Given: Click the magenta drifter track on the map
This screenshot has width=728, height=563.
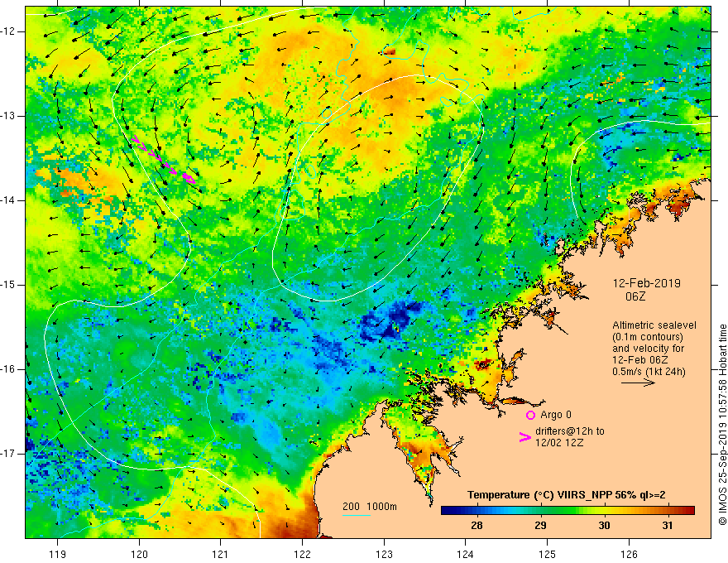Looking at the screenshot, I should click(x=162, y=160).
